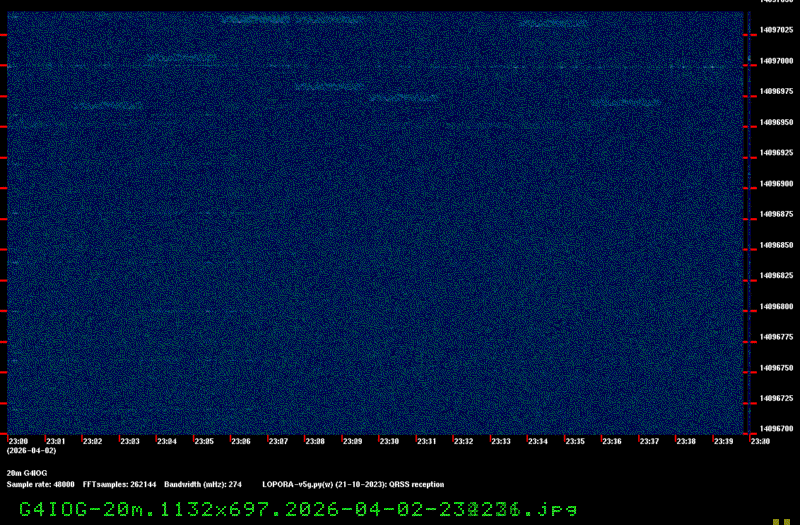Click the 14096875 frequency label
Image resolution: width=800 pixels, height=525 pixels.
click(x=776, y=214)
